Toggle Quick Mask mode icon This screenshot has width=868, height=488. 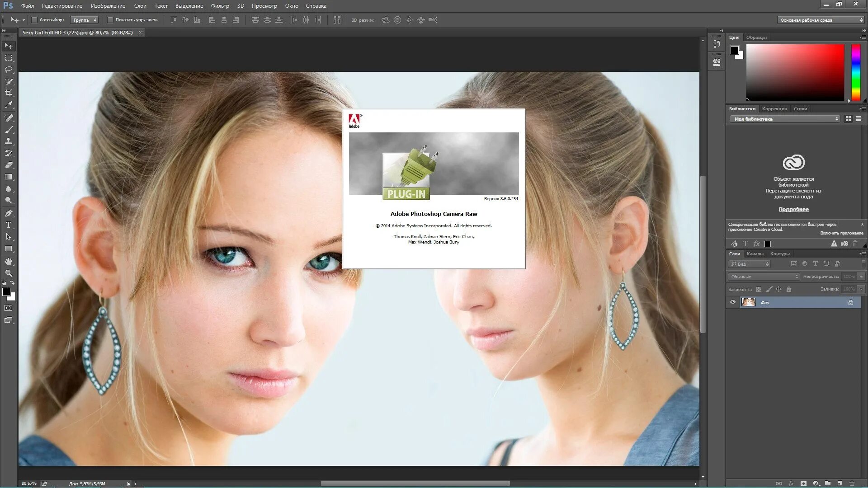(9, 308)
